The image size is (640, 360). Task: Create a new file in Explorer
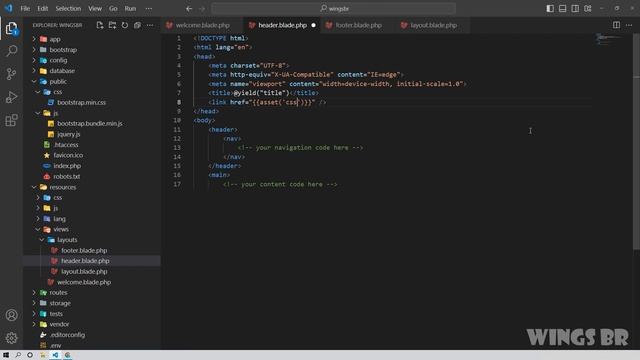[x=100, y=25]
